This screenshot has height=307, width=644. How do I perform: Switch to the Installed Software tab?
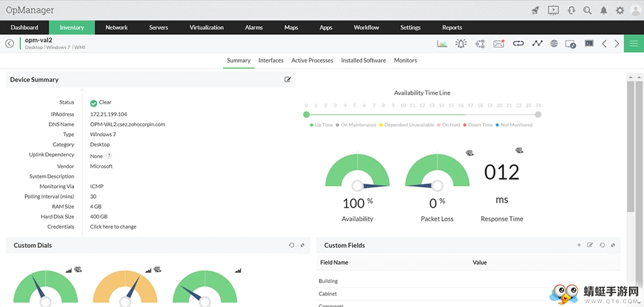pyautogui.click(x=363, y=60)
